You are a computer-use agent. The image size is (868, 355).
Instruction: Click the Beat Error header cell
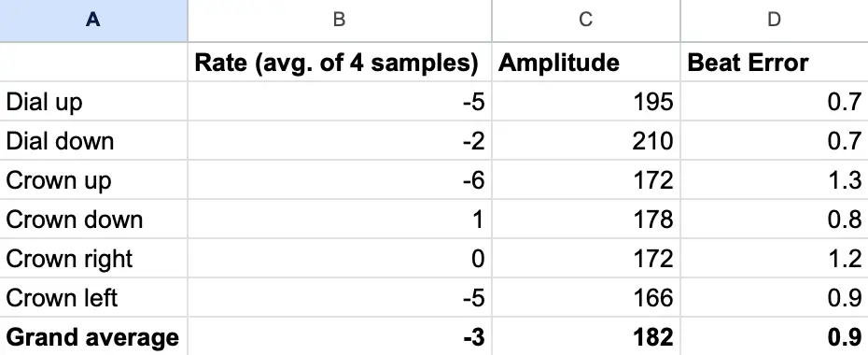(775, 62)
